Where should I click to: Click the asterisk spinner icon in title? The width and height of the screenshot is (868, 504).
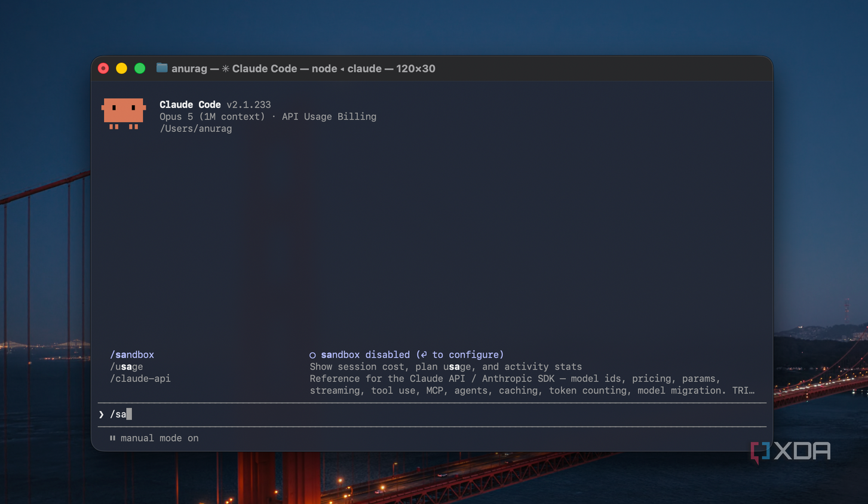coord(226,69)
